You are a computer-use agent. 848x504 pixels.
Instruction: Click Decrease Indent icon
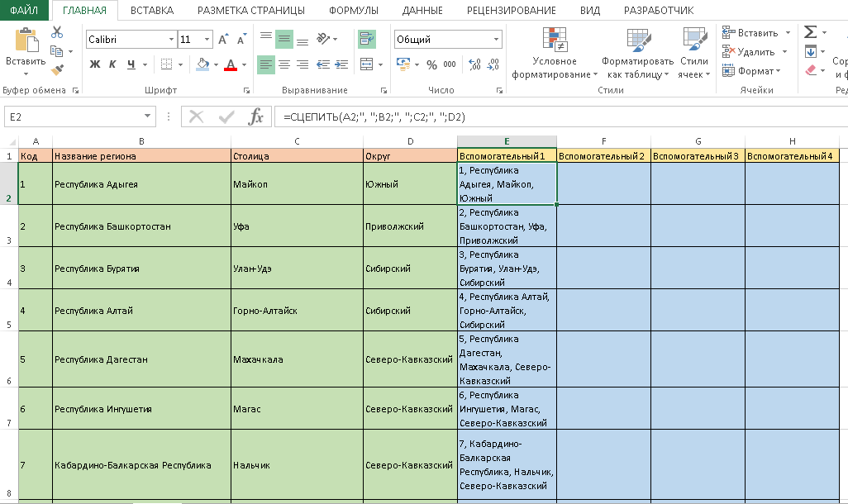coord(323,64)
